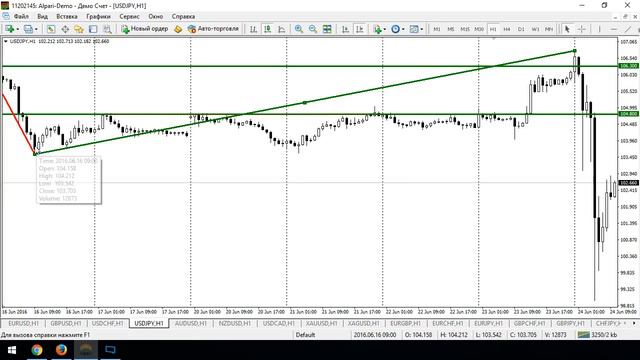
Task: Show the Market Watch panel
Action: click(x=51, y=29)
